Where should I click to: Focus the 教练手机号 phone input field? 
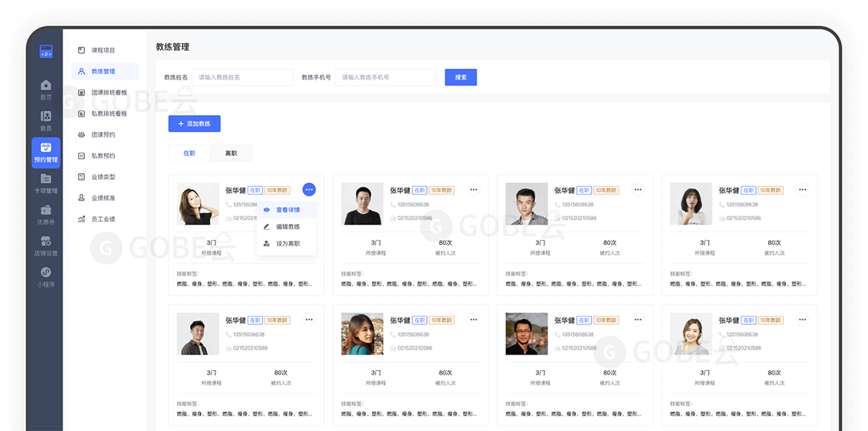point(386,77)
